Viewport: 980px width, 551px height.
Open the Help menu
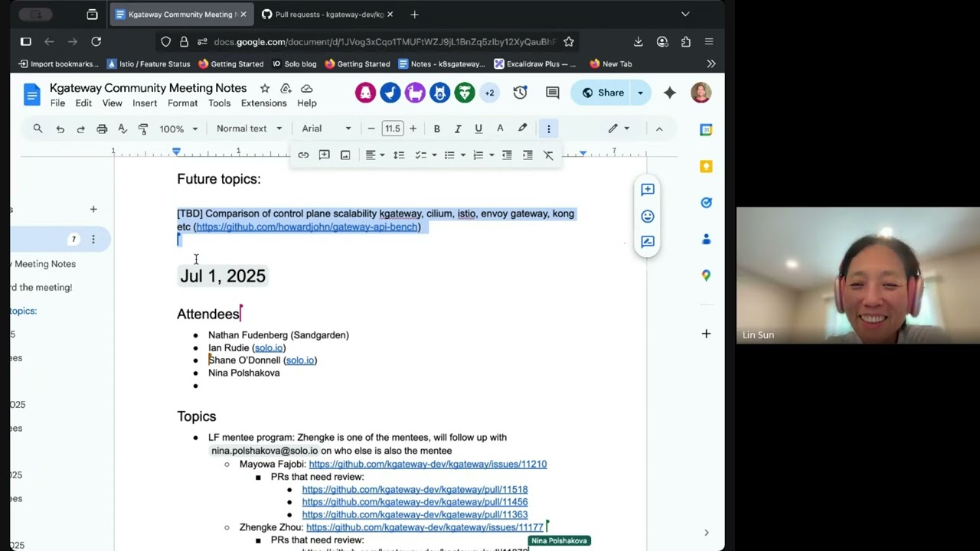pos(306,103)
